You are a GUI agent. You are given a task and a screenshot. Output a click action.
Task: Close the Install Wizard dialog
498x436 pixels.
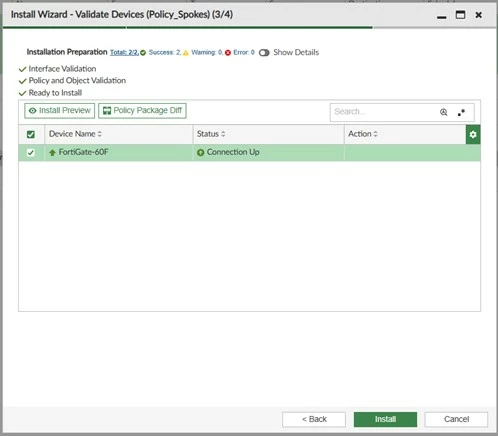pyautogui.click(x=479, y=15)
